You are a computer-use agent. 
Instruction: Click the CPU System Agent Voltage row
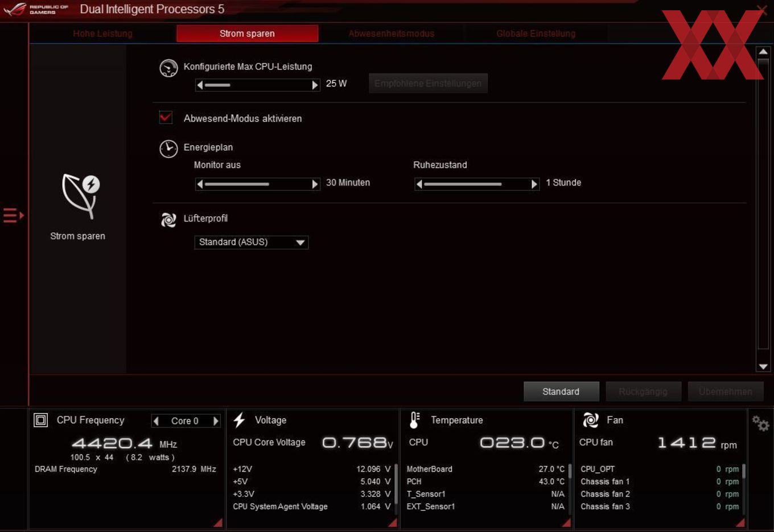pos(312,506)
